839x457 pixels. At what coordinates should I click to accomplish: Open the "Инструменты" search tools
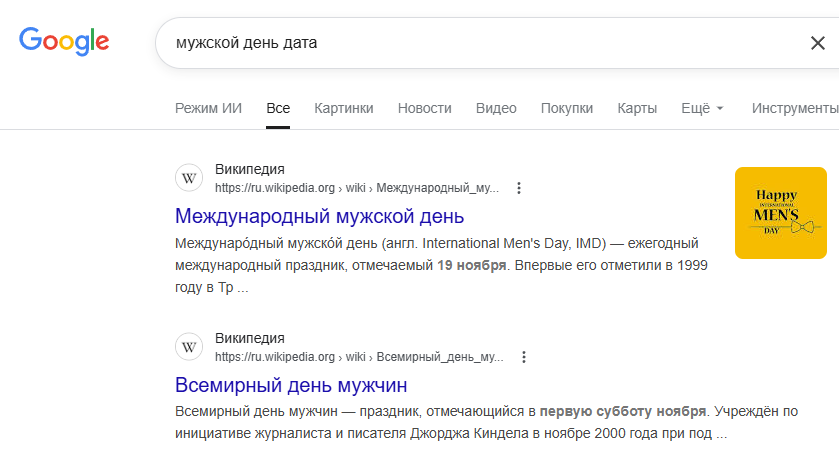[x=795, y=108]
